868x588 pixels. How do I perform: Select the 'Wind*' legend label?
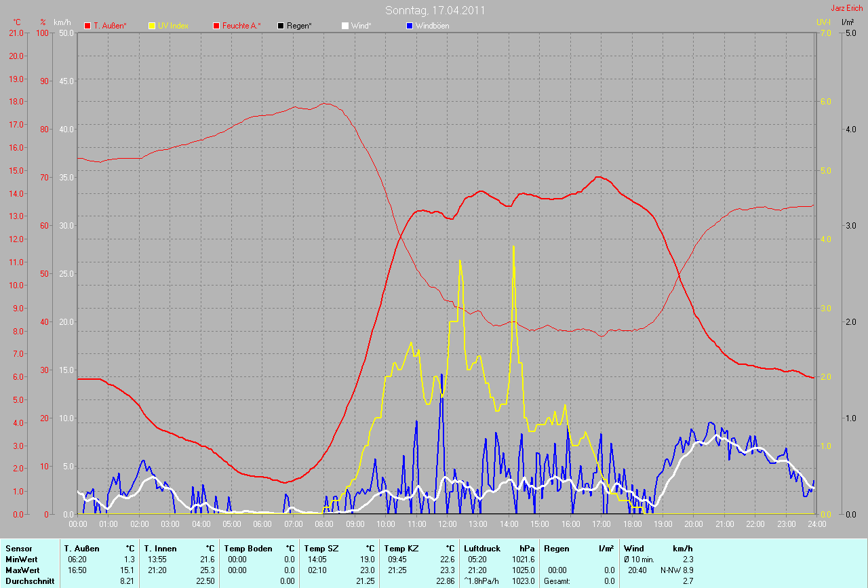click(x=360, y=26)
